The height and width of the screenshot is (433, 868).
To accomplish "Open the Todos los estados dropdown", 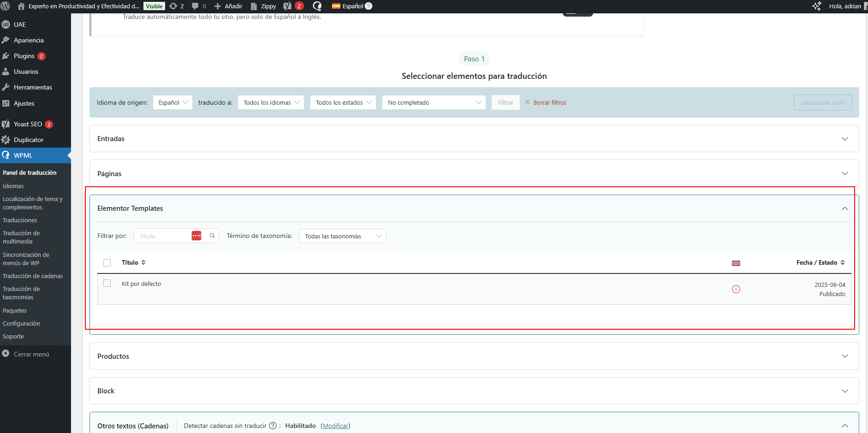I will (x=343, y=102).
